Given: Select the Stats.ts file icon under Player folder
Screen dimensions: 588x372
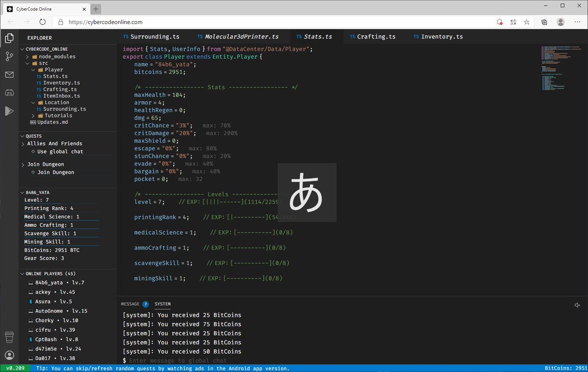Looking at the screenshot, I should (40, 76).
